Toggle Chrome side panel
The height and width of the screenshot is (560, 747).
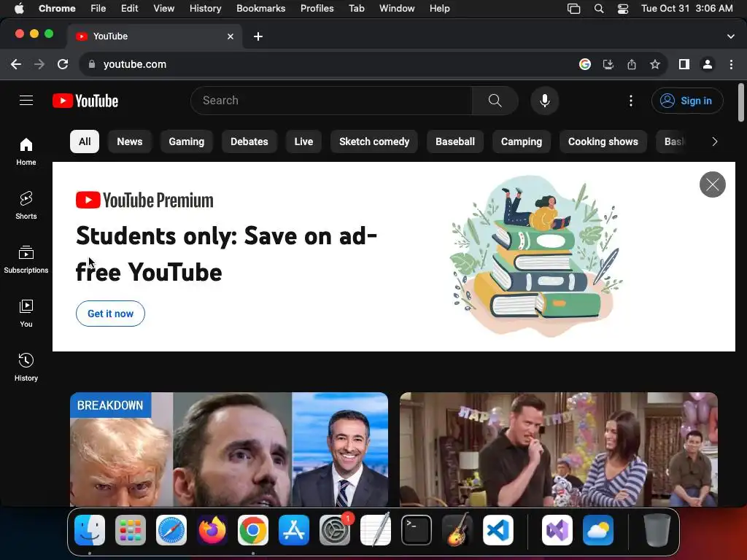click(684, 64)
